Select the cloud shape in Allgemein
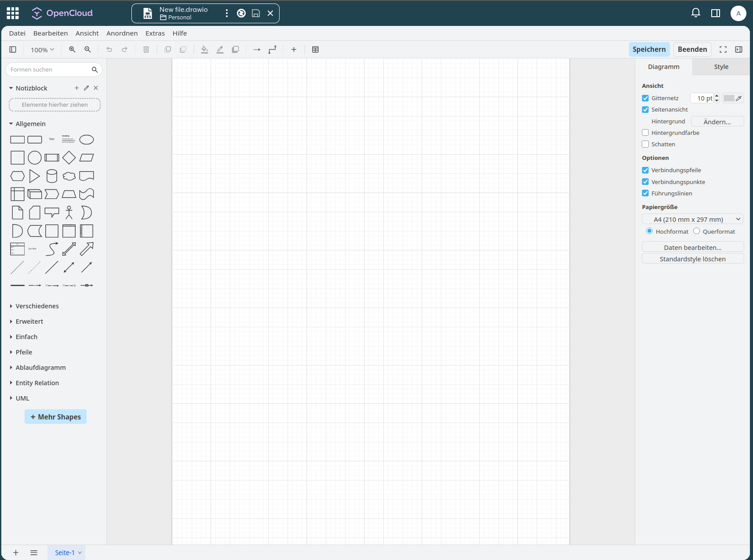The image size is (753, 560). tap(69, 176)
